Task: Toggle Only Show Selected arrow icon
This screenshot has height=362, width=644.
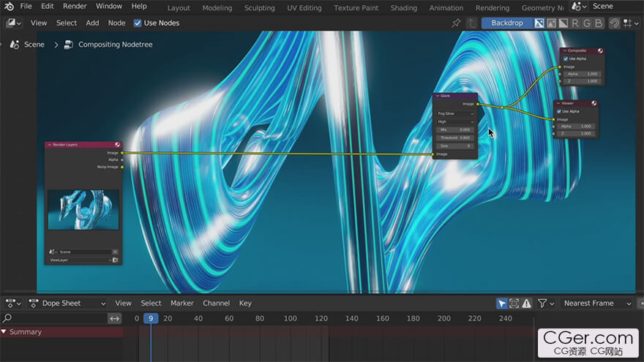Action: (x=501, y=303)
